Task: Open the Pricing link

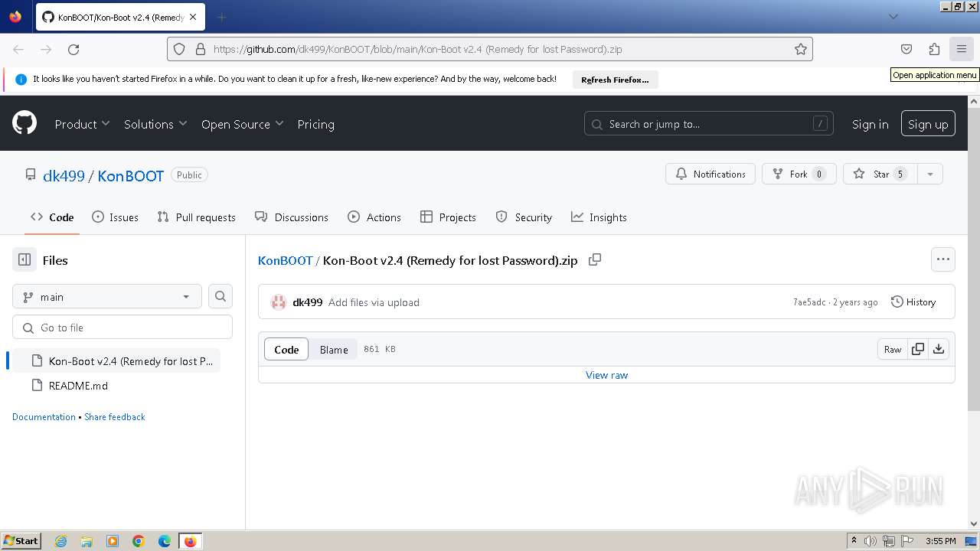Action: (315, 124)
